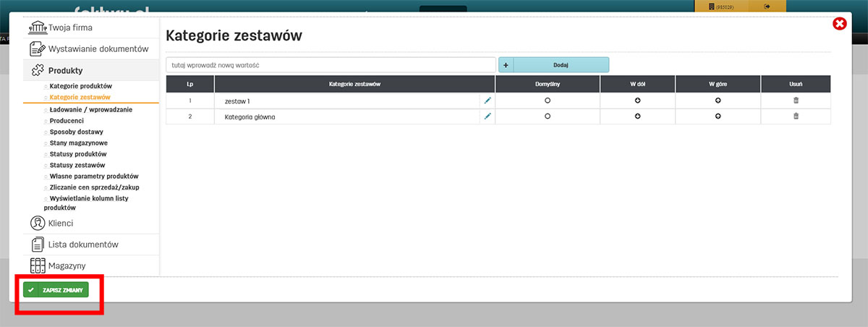Viewport: 868px width, 327px height.
Task: Remove 'Kategoria główna' with trash icon
Action: 796,116
